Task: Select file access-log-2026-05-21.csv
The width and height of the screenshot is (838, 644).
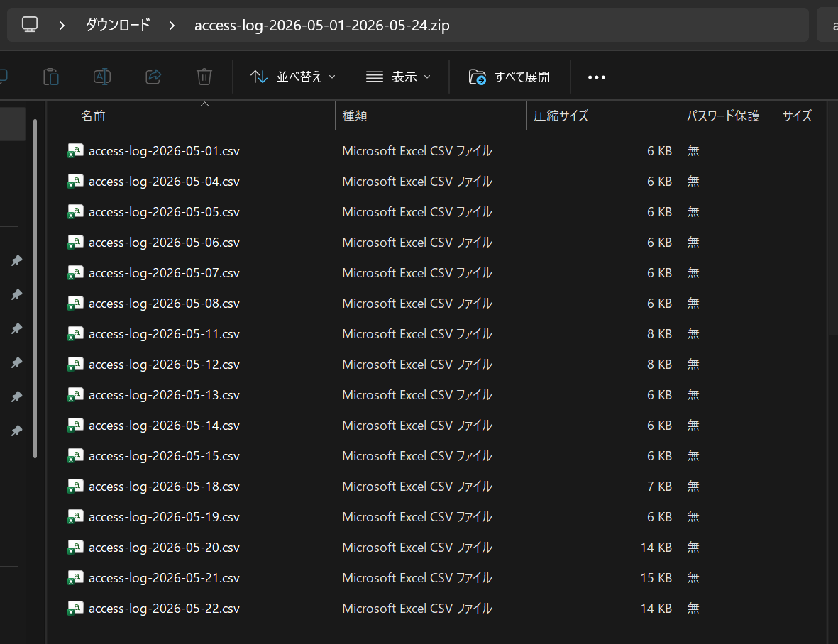Action: click(x=164, y=577)
